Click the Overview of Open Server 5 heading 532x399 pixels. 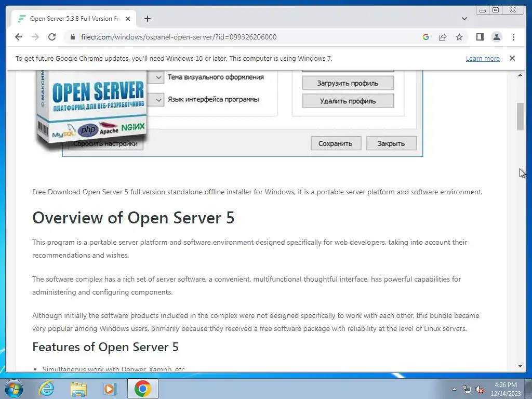134,218
